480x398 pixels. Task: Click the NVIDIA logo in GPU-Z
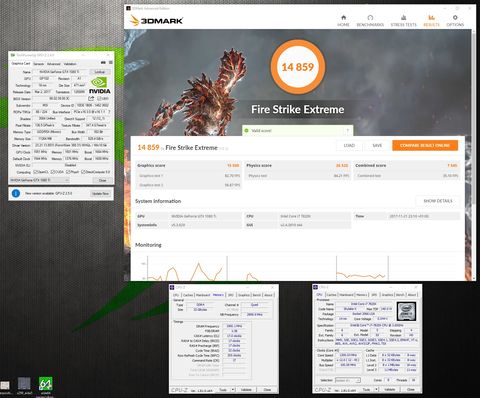[x=99, y=85]
